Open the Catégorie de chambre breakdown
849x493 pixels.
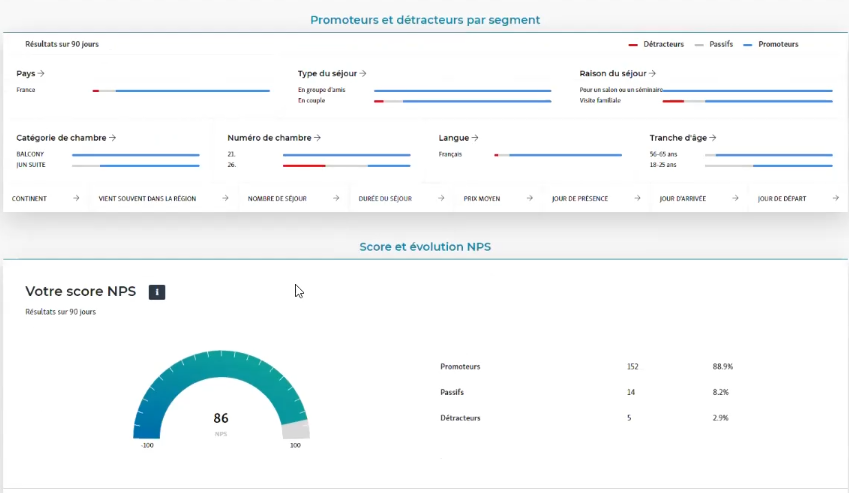click(x=67, y=137)
